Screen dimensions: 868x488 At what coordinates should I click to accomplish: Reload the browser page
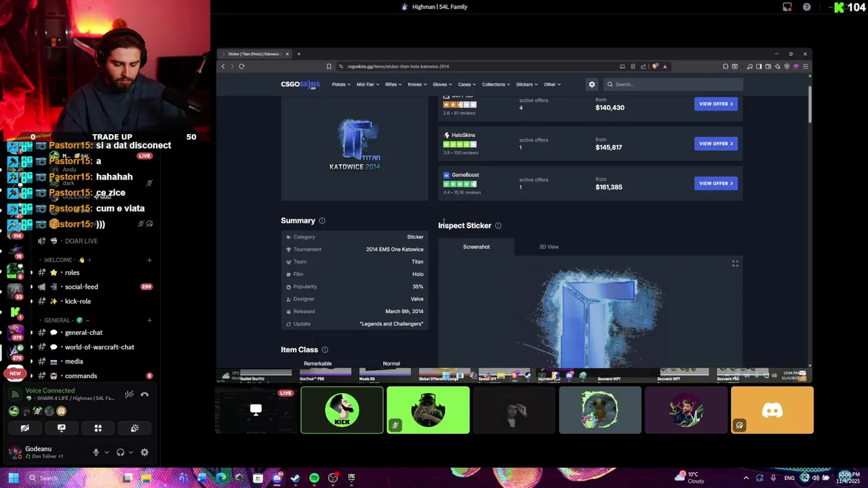point(241,66)
